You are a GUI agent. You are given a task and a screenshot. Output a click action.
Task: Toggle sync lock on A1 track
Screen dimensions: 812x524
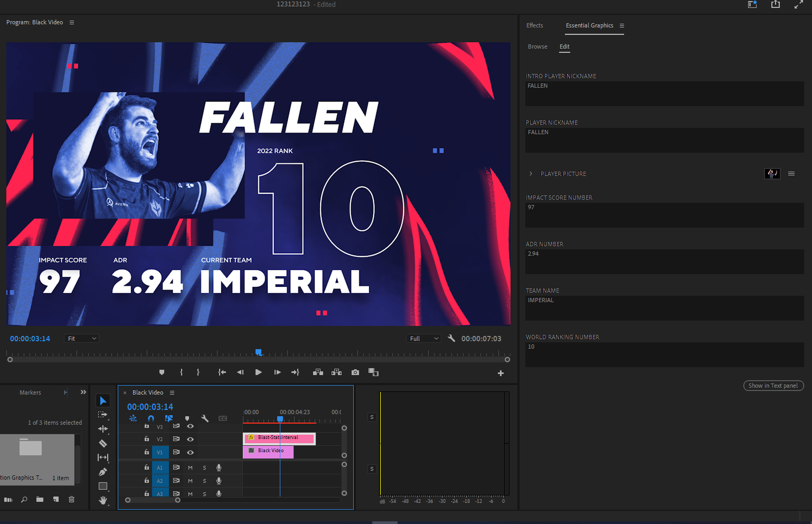coord(176,467)
